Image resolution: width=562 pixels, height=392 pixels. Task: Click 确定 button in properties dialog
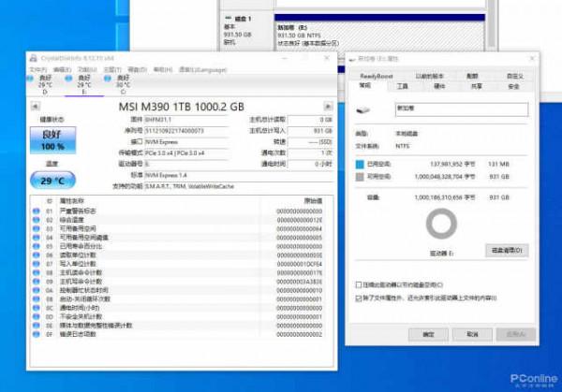point(428,334)
